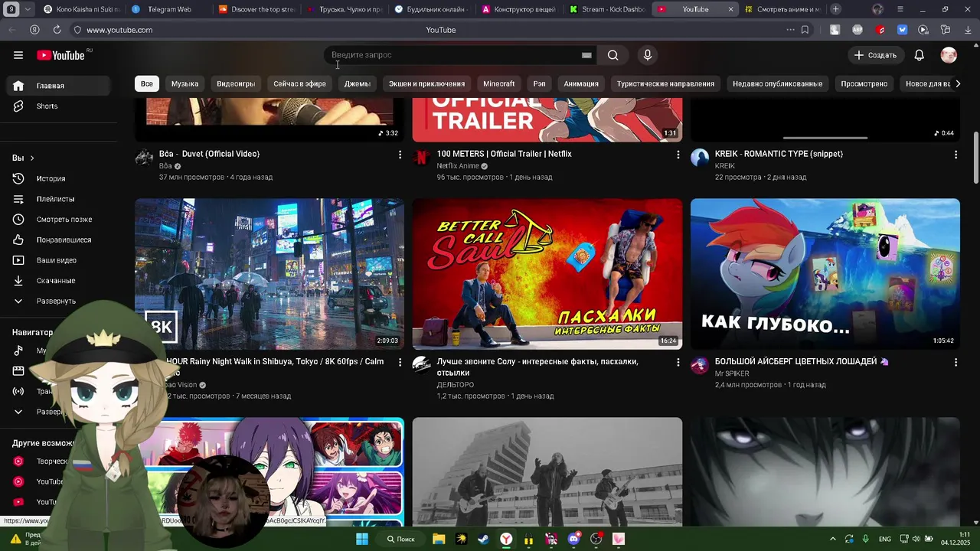Open File Explorer from the taskbar
Viewport: 980px width, 551px height.
(439, 539)
